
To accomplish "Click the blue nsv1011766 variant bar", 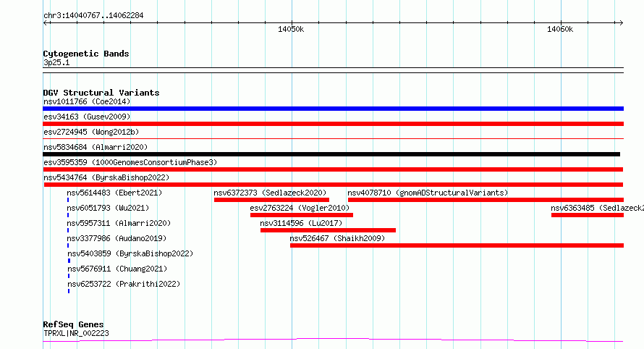I will [333, 109].
